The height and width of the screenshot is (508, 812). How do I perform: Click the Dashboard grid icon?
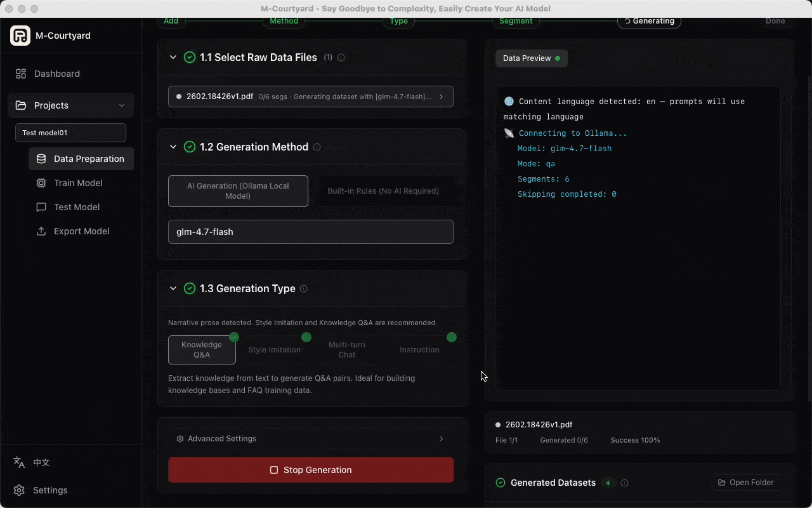pos(21,74)
